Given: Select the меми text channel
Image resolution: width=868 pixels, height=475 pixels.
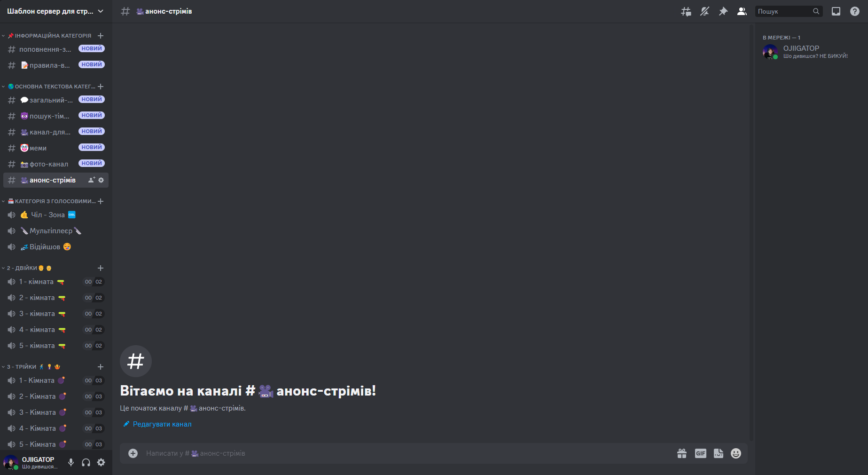Looking at the screenshot, I should (x=56, y=148).
